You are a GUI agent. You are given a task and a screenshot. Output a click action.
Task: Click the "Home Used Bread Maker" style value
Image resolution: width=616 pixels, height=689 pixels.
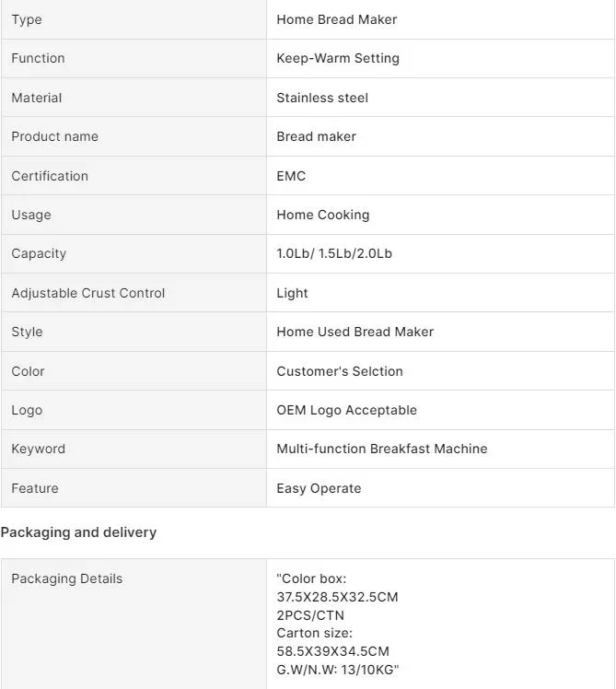click(354, 332)
